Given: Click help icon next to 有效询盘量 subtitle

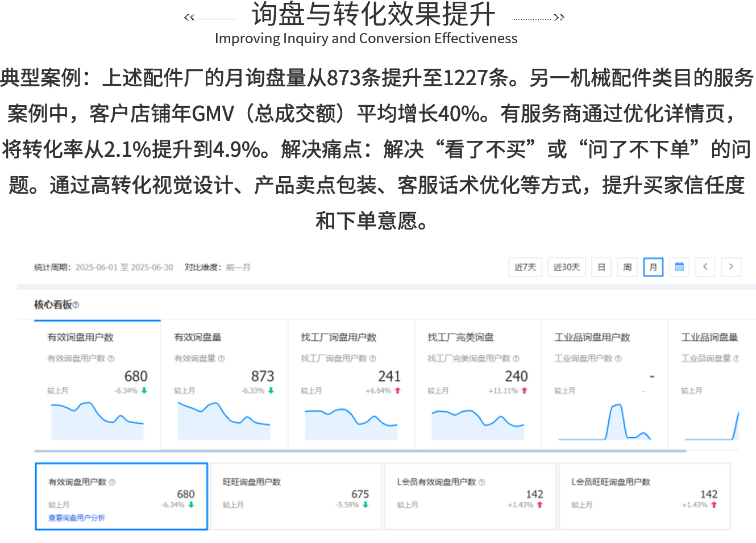Looking at the screenshot, I should 222,358.
